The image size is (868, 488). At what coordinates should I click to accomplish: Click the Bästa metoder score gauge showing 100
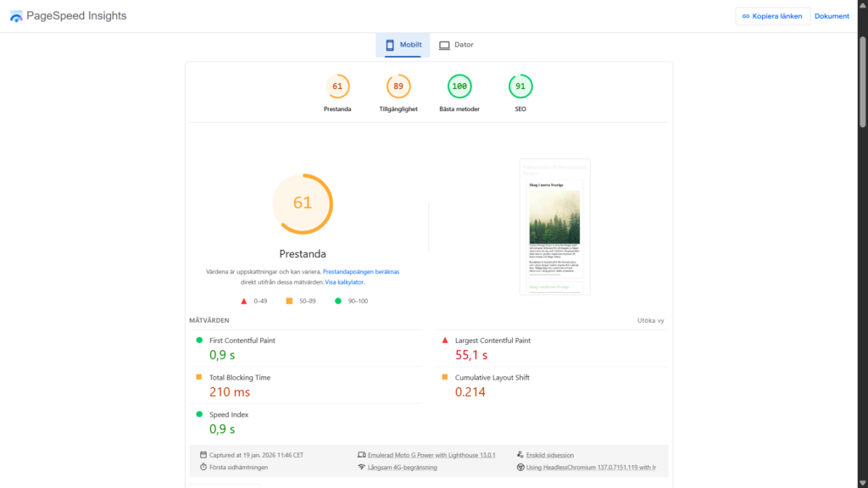coord(459,86)
